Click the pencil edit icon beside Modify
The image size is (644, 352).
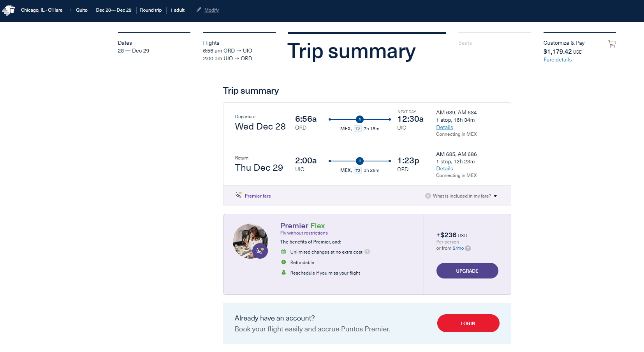[199, 10]
